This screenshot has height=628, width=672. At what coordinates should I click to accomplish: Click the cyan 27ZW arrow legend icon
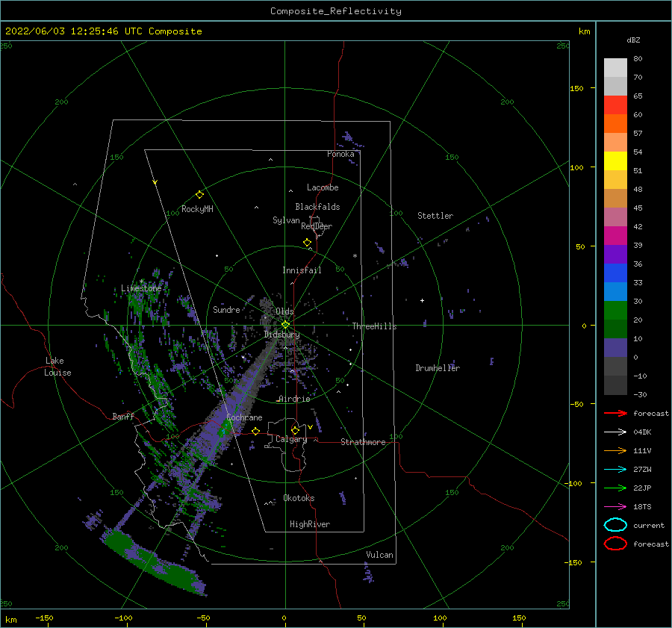click(x=615, y=470)
